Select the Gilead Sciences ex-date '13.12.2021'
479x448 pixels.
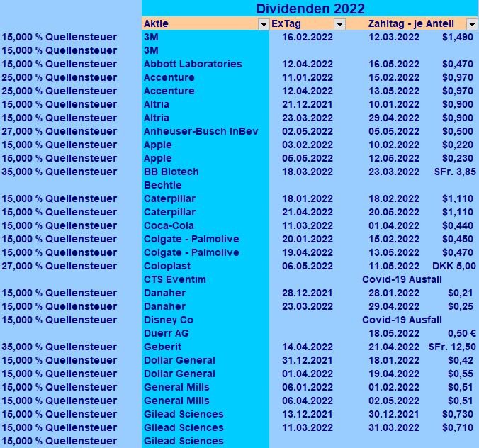pyautogui.click(x=308, y=414)
